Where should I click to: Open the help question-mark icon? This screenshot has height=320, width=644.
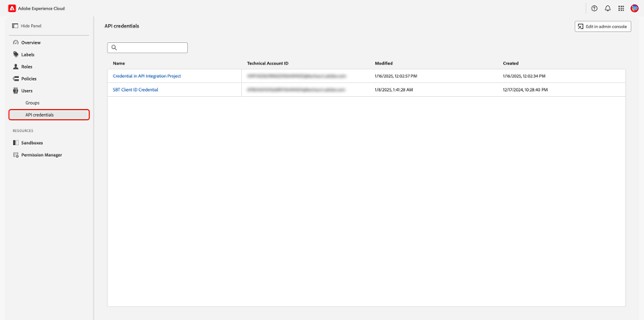click(x=594, y=9)
